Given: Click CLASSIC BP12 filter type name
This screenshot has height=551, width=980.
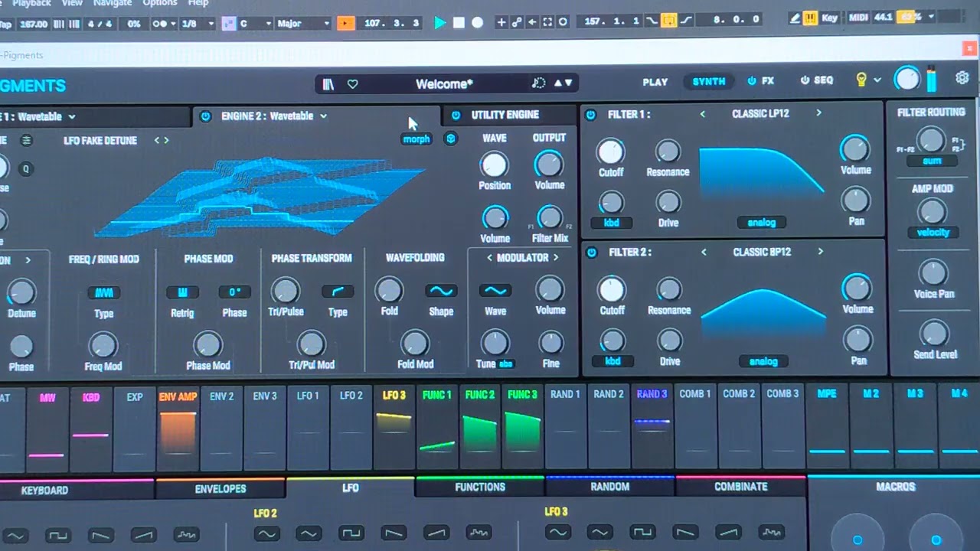Looking at the screenshot, I should [762, 252].
